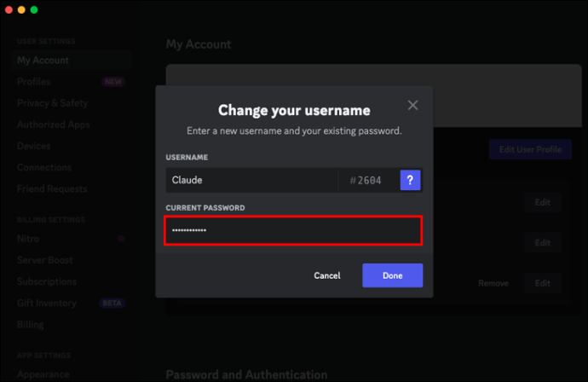This screenshot has height=382, width=588.
Task: Open My Account in the settings sidebar
Action: 72,61
